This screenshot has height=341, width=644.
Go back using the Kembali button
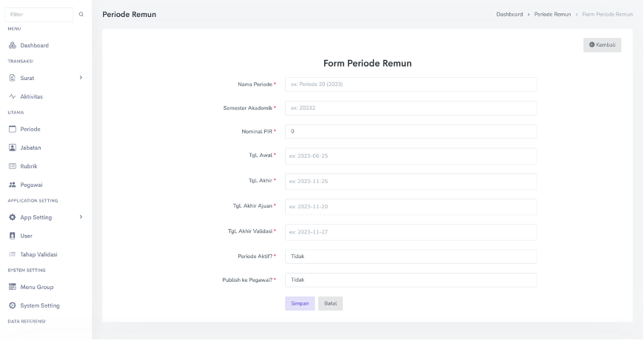point(602,45)
